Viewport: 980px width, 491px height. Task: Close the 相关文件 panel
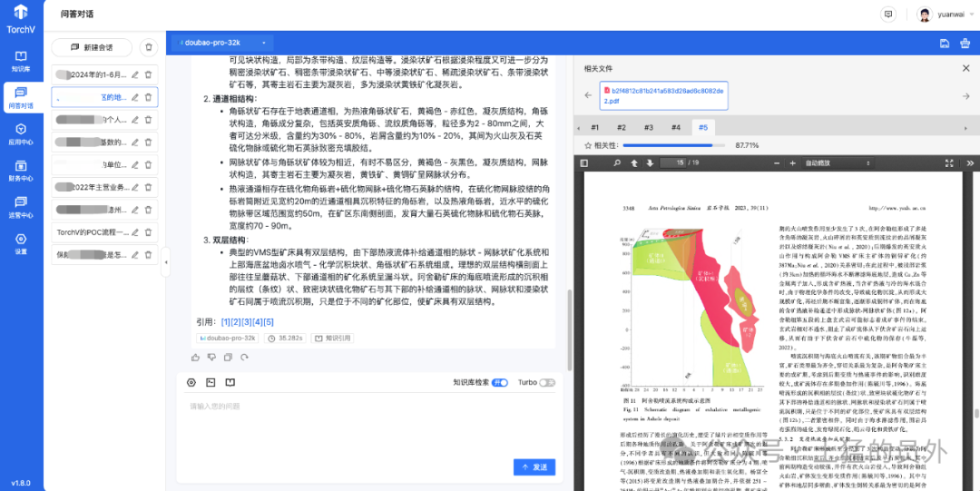tap(965, 68)
